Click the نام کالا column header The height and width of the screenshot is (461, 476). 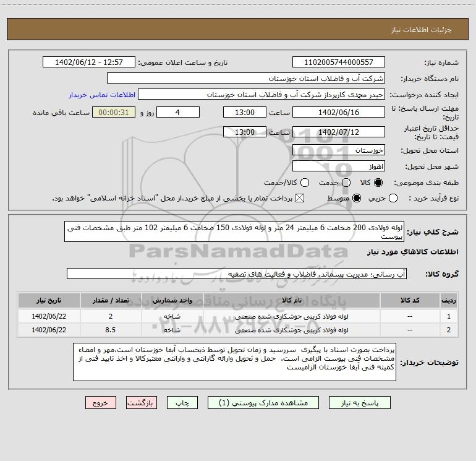point(291,300)
